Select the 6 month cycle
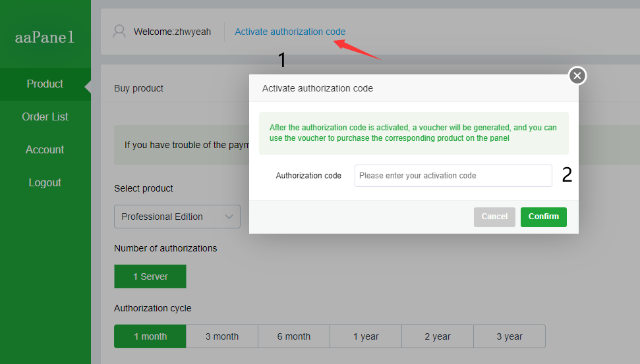Image resolution: width=640 pixels, height=364 pixels. [293, 336]
